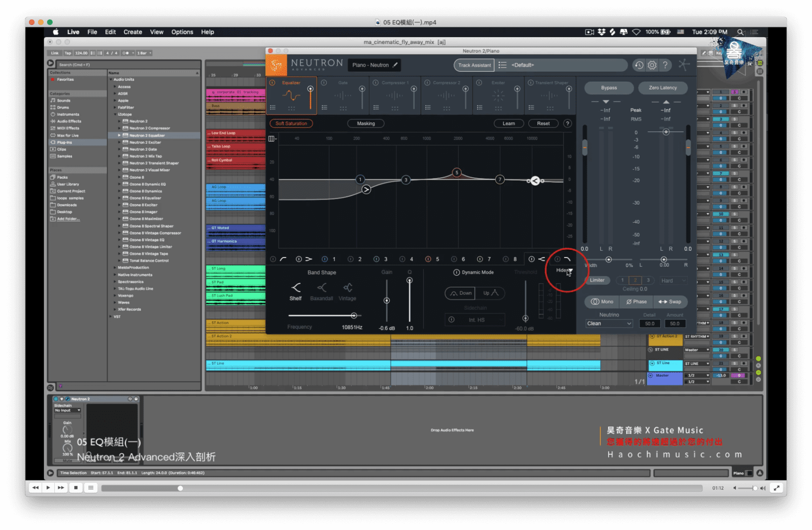Open the Edit menu
Image resolution: width=812 pixels, height=530 pixels.
tap(110, 32)
